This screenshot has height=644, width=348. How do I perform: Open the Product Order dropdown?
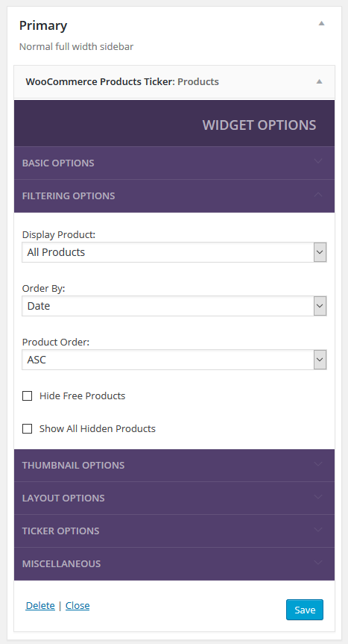[x=174, y=360]
